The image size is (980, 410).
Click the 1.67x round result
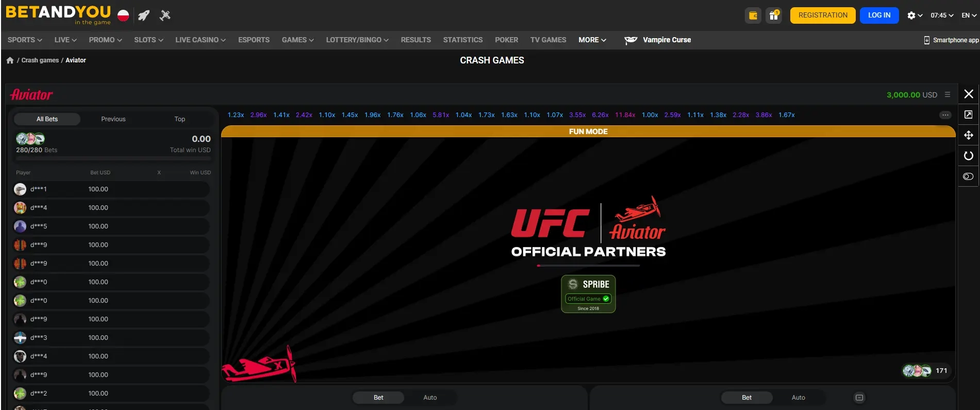point(787,115)
